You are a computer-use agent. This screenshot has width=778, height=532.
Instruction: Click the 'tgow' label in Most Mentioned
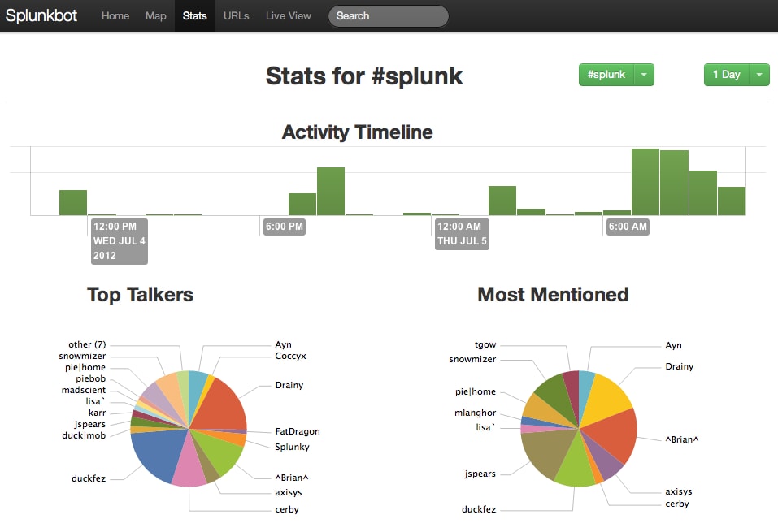point(485,344)
